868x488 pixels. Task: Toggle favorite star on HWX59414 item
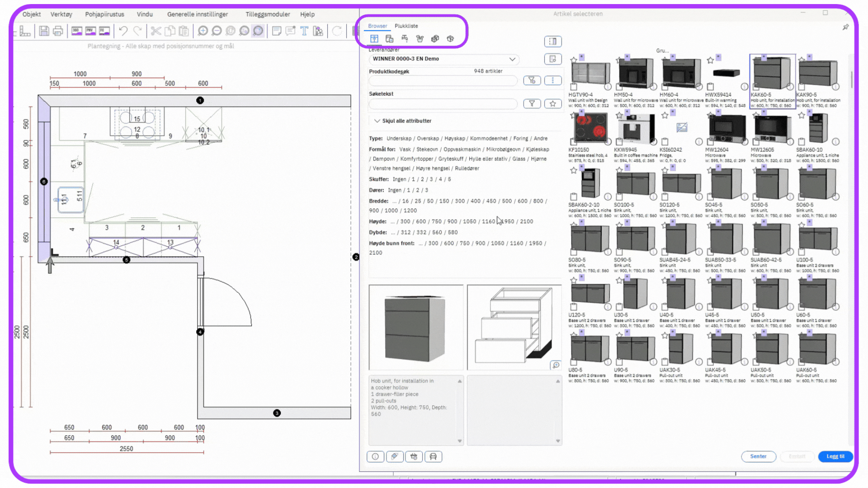pos(710,60)
